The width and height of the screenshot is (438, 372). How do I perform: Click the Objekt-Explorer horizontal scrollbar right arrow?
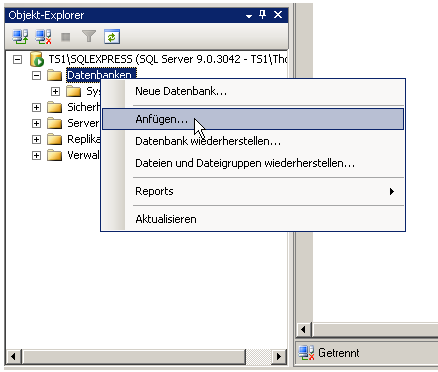click(x=279, y=357)
